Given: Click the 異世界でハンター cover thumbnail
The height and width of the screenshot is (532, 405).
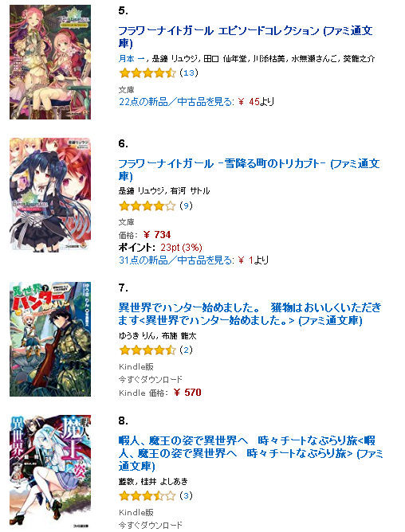Looking at the screenshot, I should [x=50, y=339].
